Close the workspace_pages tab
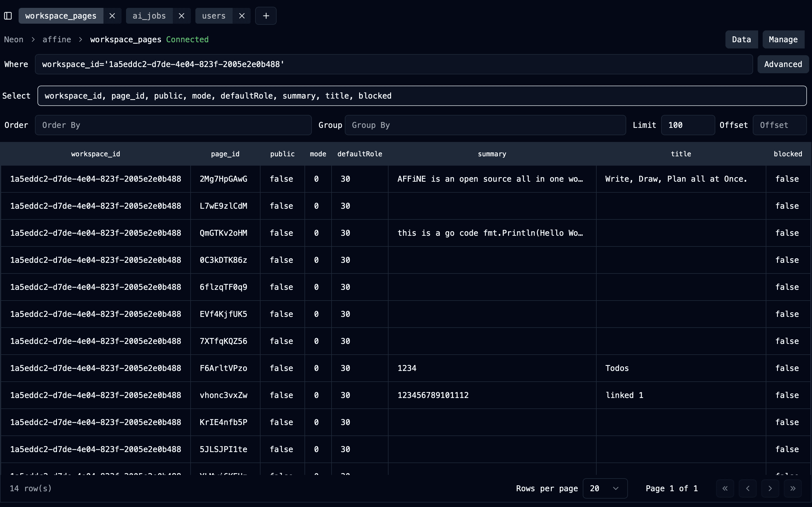Image resolution: width=812 pixels, height=507 pixels. 112,16
